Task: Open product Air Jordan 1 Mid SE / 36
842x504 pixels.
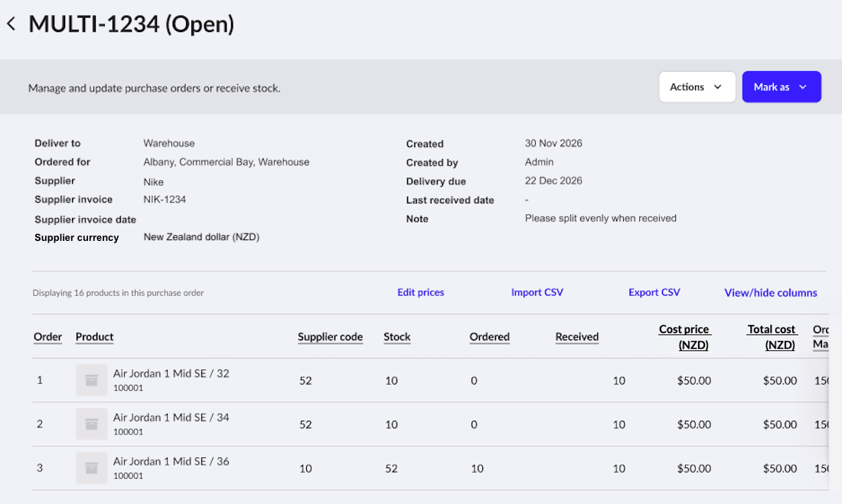Action: [x=171, y=462]
